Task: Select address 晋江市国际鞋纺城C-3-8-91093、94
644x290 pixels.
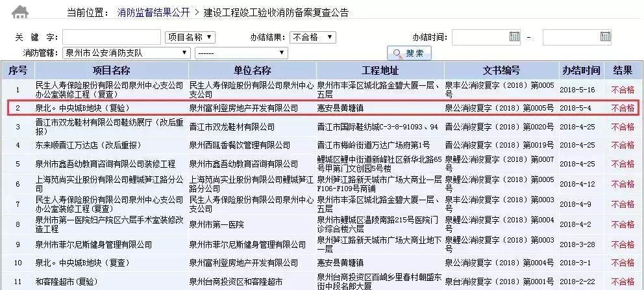Action: pos(377,127)
